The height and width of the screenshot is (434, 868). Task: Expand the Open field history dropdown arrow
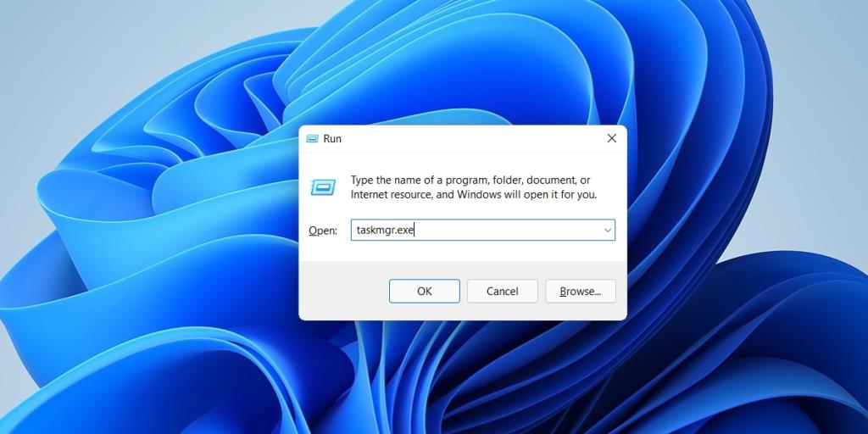(608, 231)
